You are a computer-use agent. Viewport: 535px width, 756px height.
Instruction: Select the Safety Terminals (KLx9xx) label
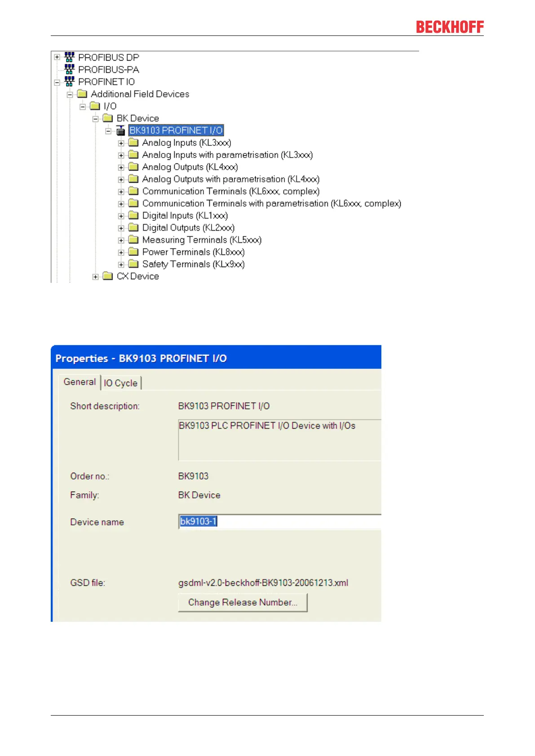[x=193, y=264]
